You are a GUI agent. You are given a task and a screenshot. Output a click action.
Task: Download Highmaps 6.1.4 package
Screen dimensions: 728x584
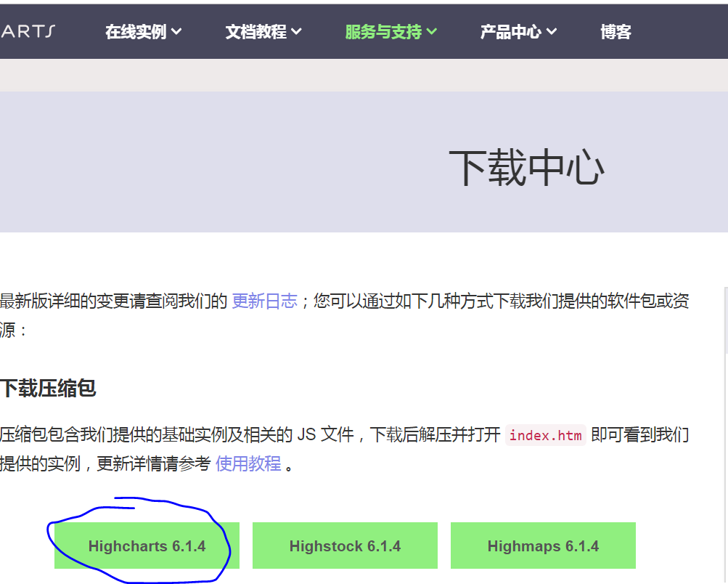tap(543, 546)
